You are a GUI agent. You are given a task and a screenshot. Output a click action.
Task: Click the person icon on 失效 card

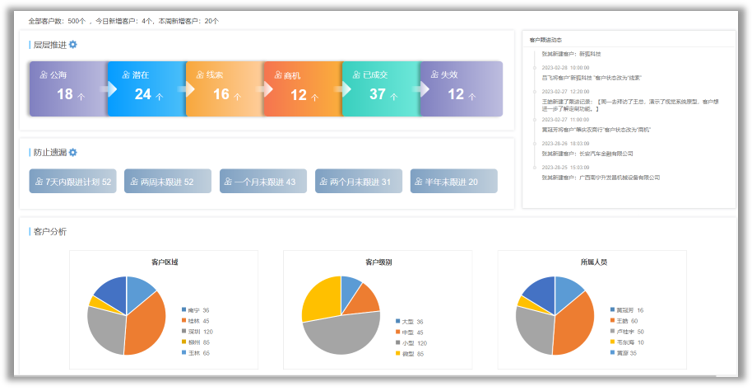tap(435, 75)
